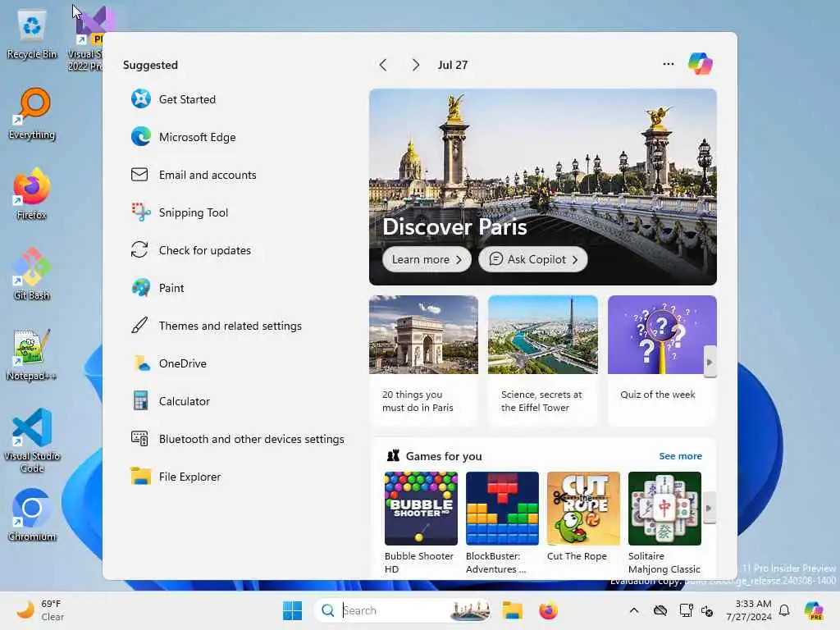Open Bubble Shooter HD game

pos(421,523)
